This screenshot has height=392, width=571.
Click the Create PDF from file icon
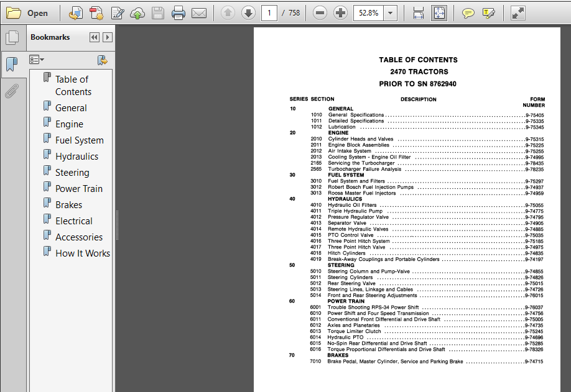76,13
